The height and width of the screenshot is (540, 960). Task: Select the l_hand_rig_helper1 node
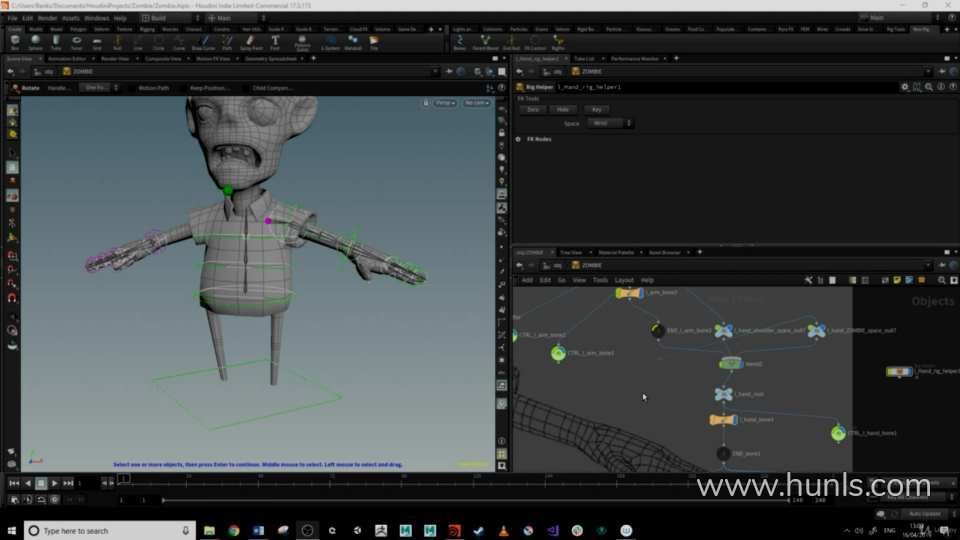tap(899, 371)
